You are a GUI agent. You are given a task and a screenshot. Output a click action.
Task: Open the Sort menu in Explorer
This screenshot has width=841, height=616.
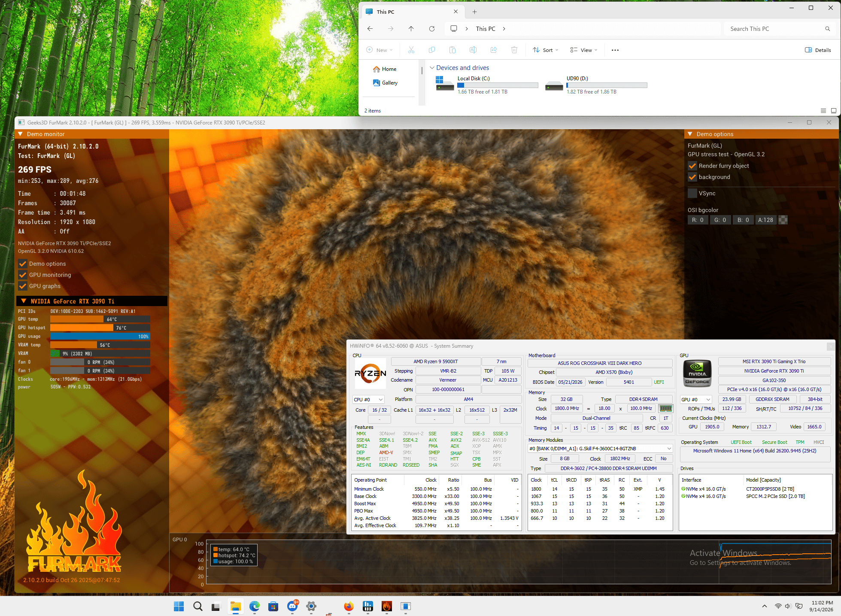(x=545, y=50)
